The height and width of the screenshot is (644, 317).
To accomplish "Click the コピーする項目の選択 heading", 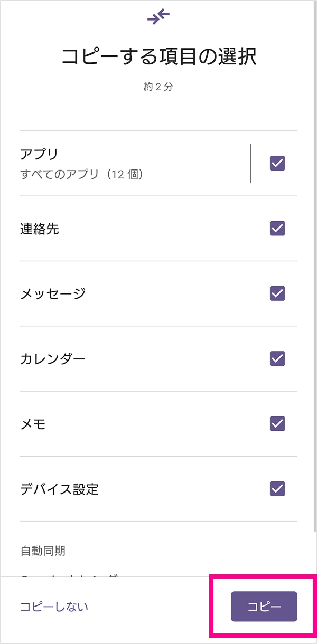I will [x=158, y=56].
